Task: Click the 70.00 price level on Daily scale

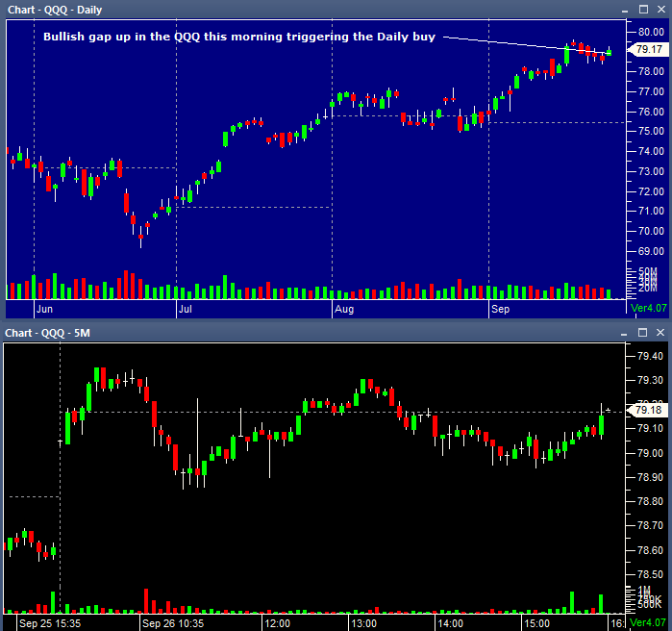Action: coord(651,231)
